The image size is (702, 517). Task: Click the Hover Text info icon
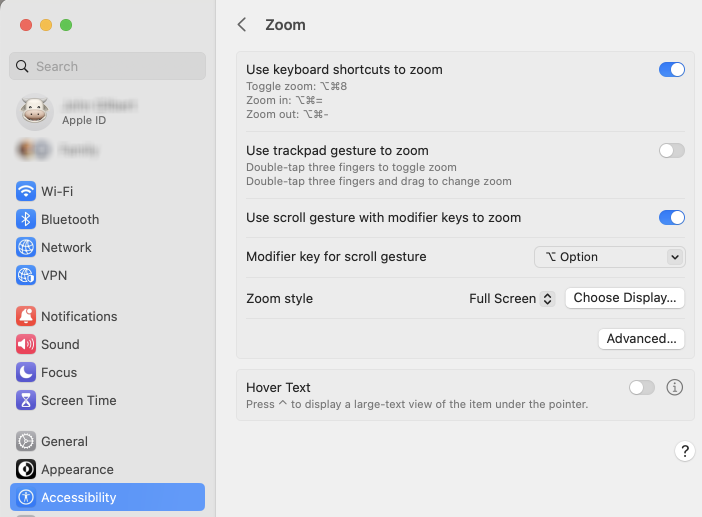pyautogui.click(x=674, y=387)
